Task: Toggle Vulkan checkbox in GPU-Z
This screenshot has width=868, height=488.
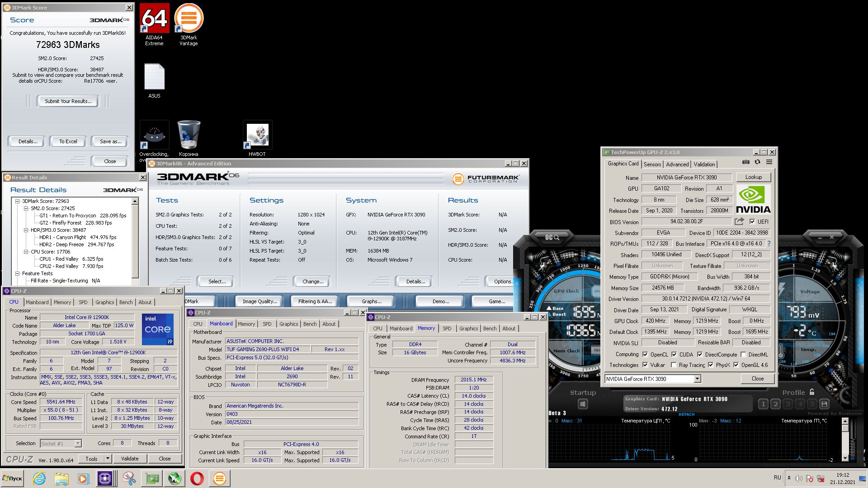Action: point(645,365)
